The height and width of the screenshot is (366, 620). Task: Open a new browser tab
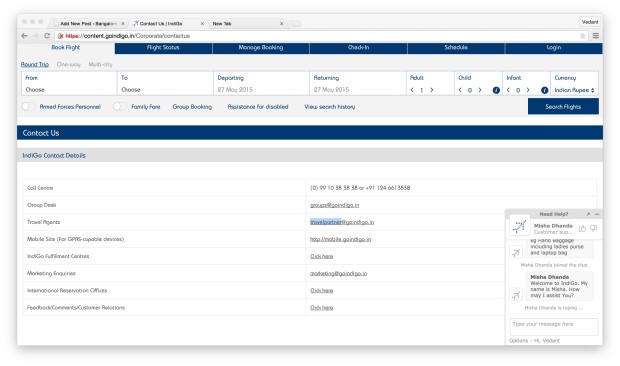(296, 24)
